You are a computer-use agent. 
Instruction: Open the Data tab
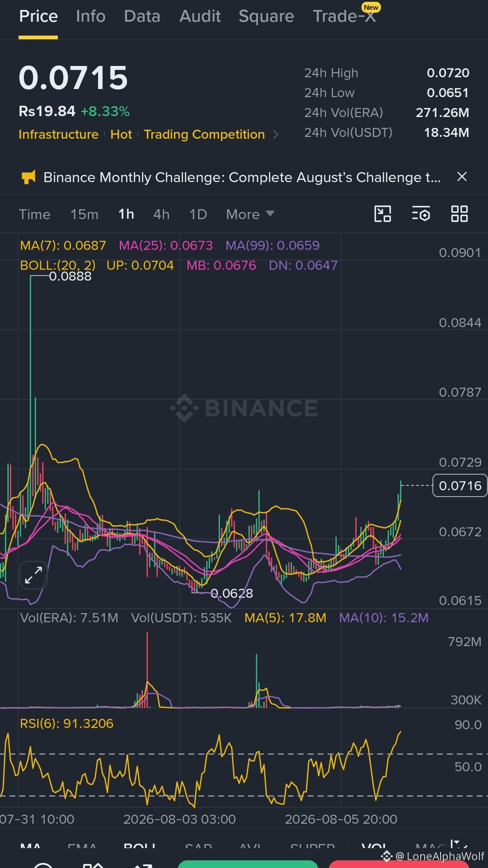pyautogui.click(x=142, y=16)
